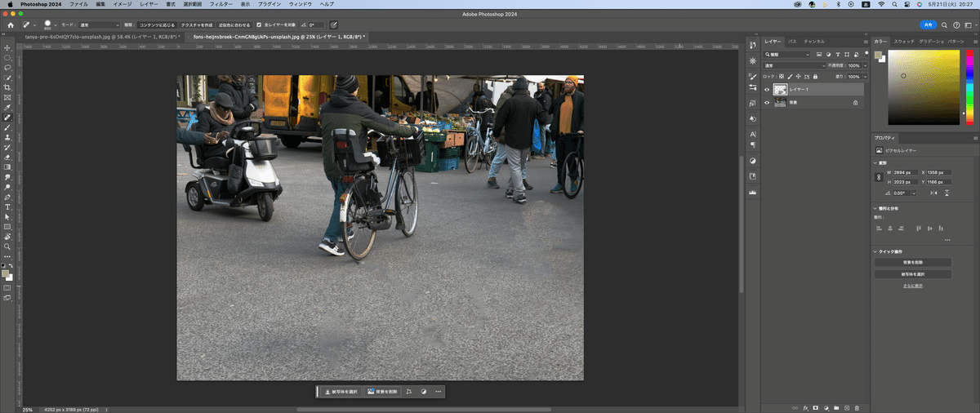Screen dimensions: 980x413
Task: Click the Home icon in options bar
Action: tap(11, 25)
